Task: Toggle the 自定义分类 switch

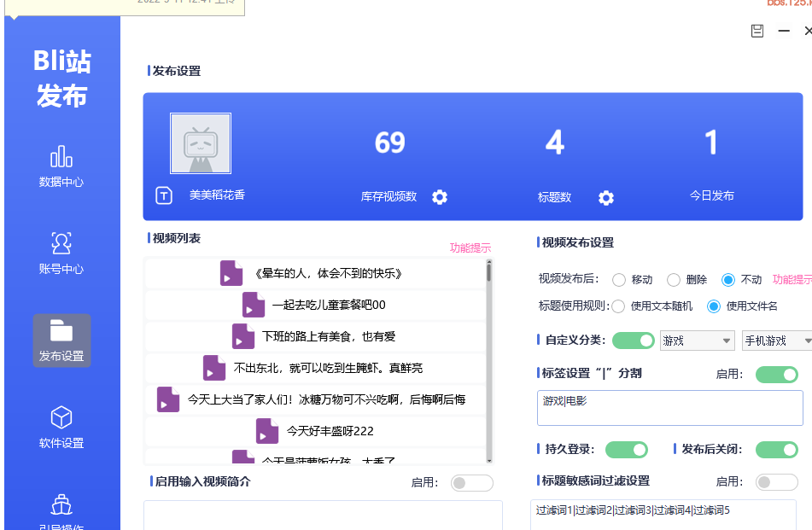Action: [x=633, y=341]
